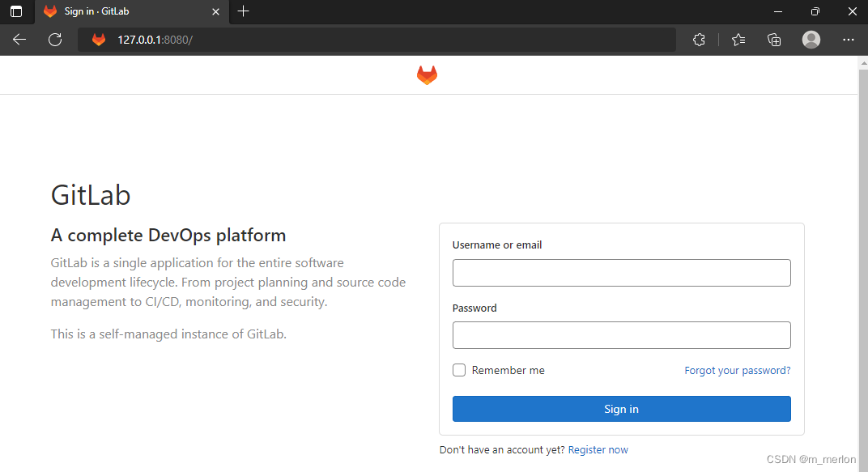This screenshot has height=472, width=868.
Task: Open the Register now link
Action: (598, 450)
